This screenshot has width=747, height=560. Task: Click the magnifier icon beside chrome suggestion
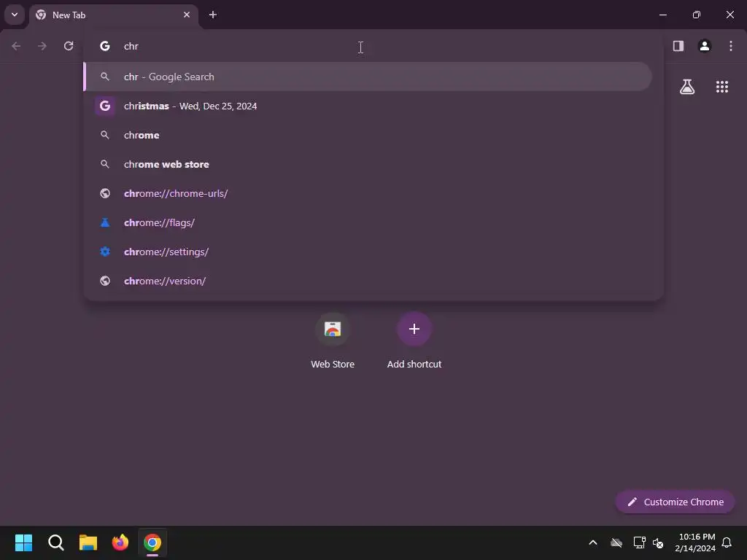(x=105, y=135)
